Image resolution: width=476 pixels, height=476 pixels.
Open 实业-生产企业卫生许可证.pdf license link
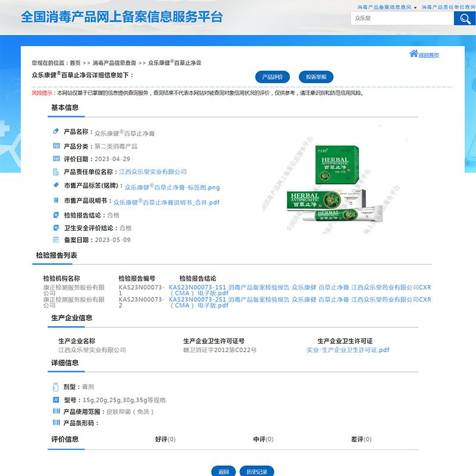348,350
